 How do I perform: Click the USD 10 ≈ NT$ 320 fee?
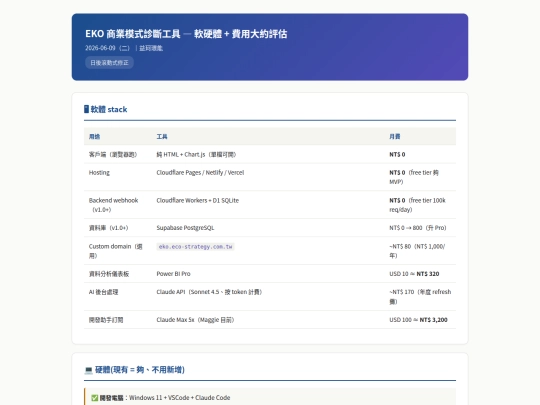(414, 274)
